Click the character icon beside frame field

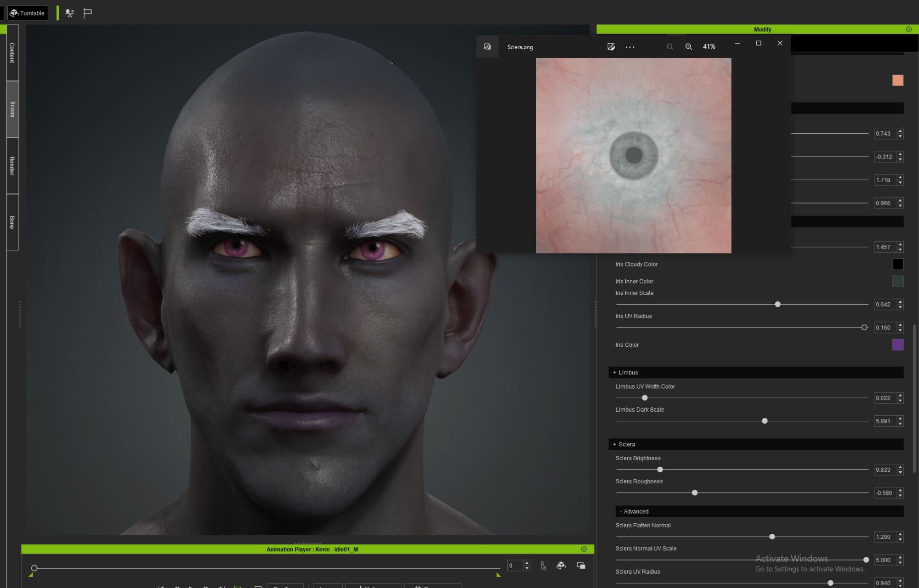tap(543, 565)
